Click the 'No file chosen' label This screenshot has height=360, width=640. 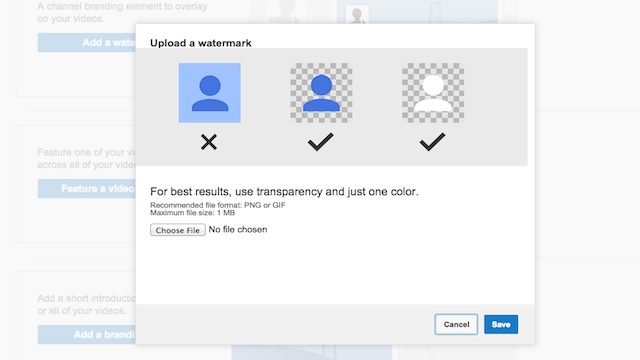[x=238, y=229]
